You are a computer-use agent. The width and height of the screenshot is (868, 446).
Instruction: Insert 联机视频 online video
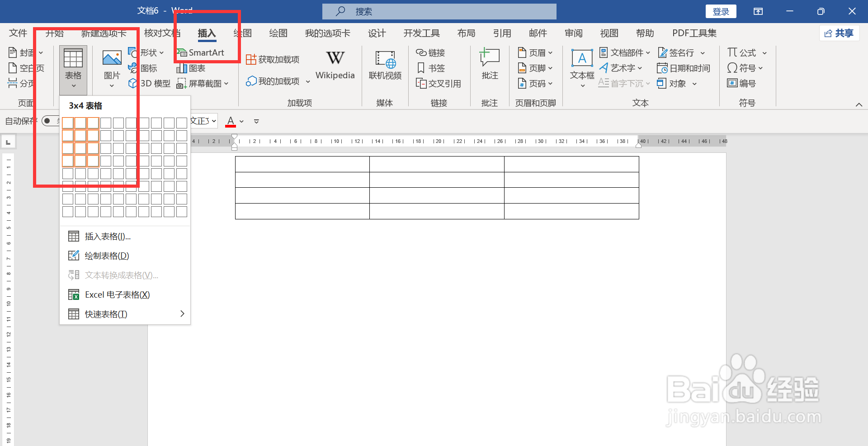(385, 65)
